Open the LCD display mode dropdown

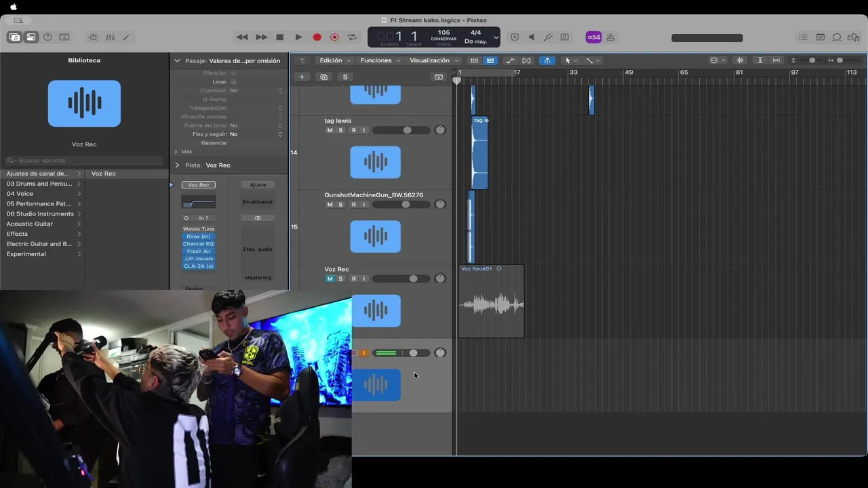496,37
